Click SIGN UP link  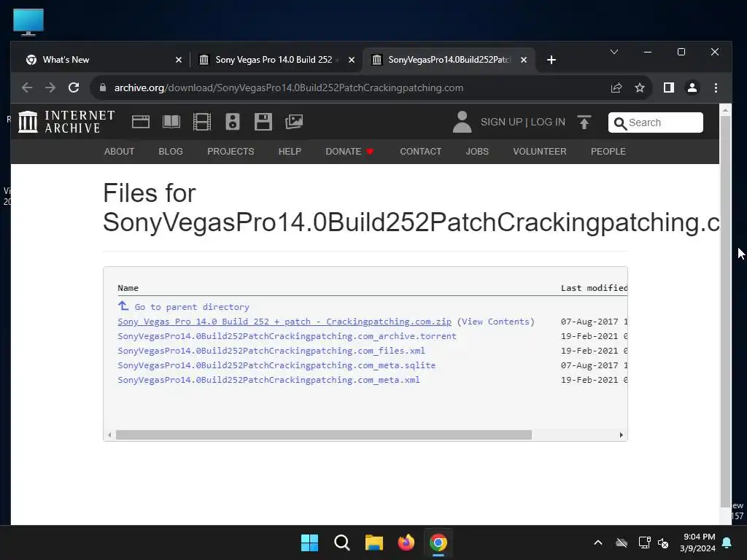click(501, 122)
